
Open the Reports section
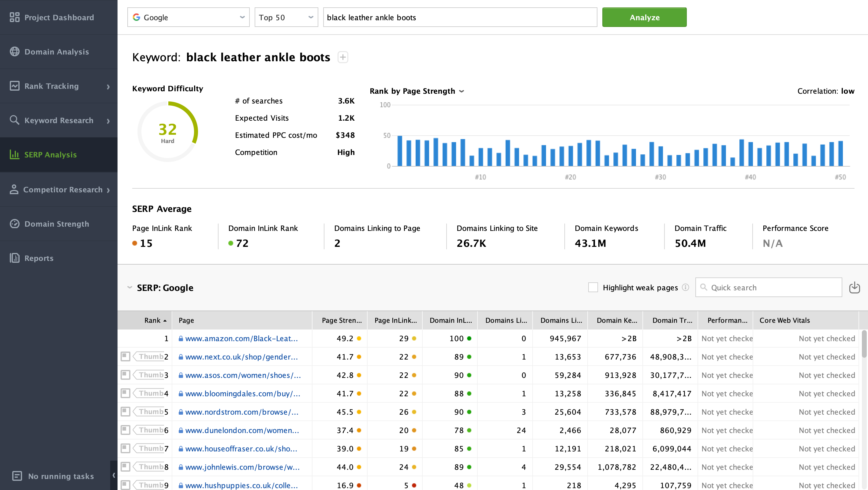(x=59, y=258)
